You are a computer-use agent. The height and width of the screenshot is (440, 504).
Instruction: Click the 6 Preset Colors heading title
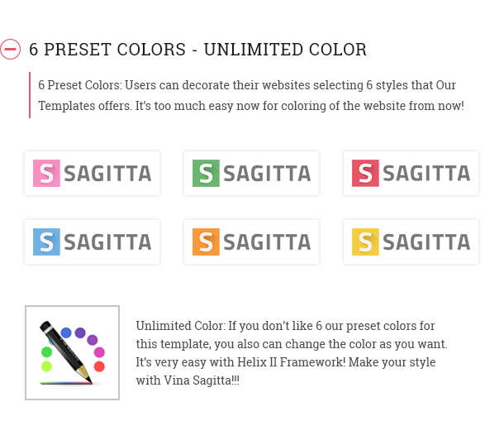point(197,50)
